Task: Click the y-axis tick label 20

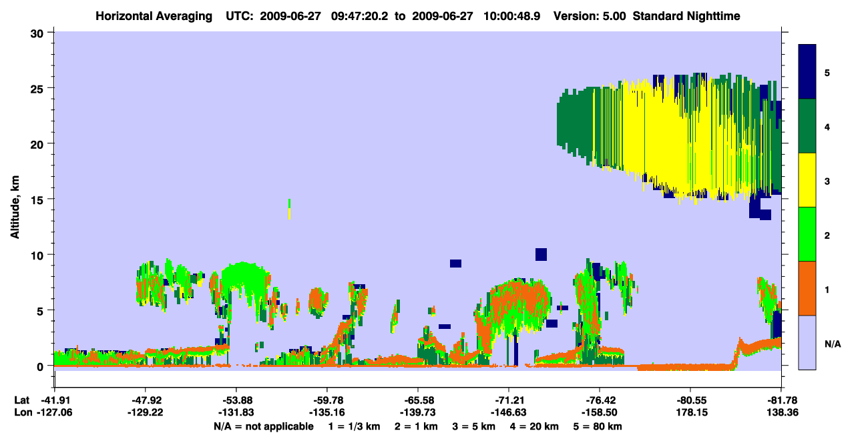Action: [38, 143]
